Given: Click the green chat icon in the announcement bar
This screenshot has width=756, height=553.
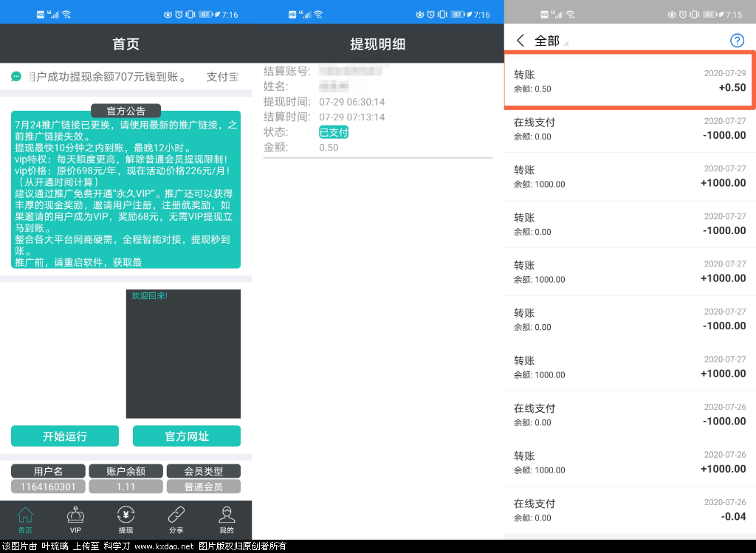Looking at the screenshot, I should 16,76.
